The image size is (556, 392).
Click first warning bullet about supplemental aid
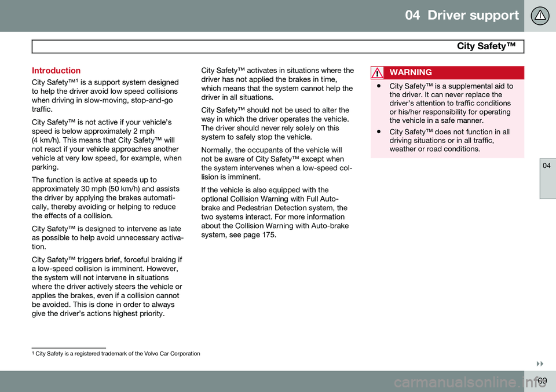pos(451,103)
